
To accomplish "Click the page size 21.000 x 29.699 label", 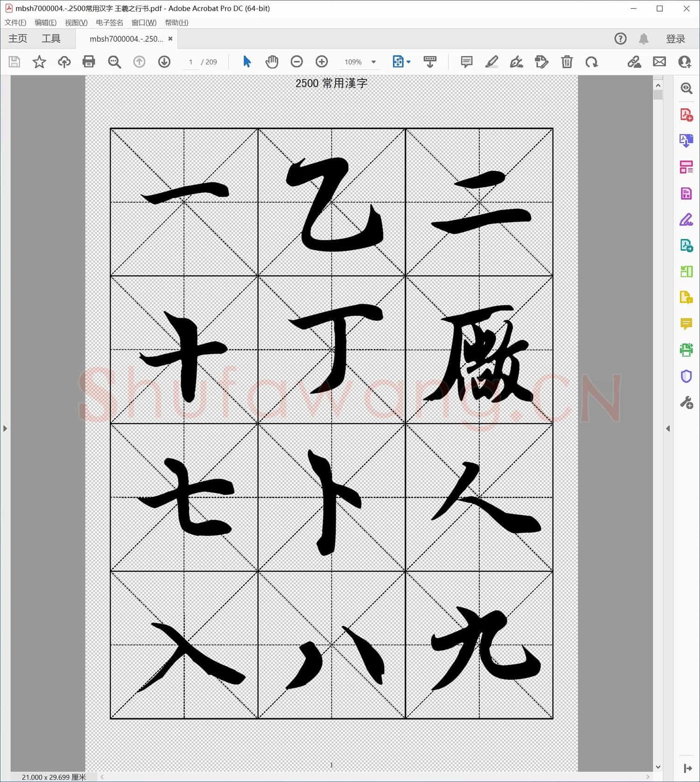I will [x=54, y=777].
